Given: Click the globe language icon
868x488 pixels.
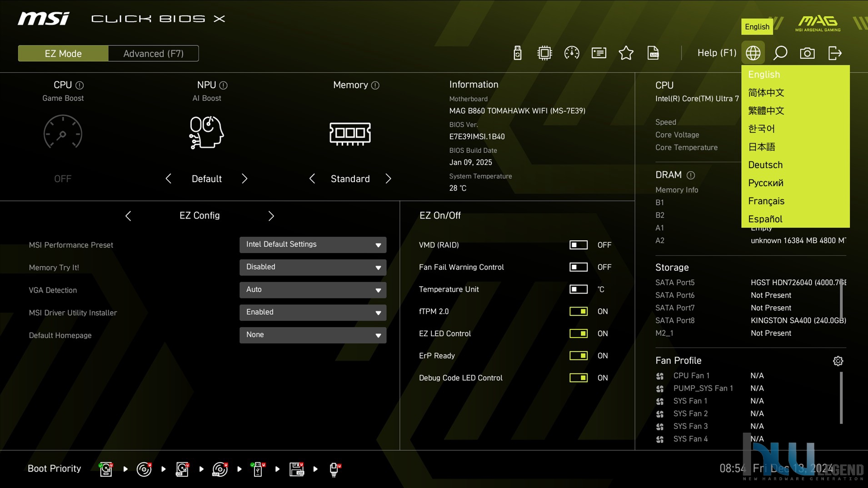Looking at the screenshot, I should pyautogui.click(x=753, y=53).
